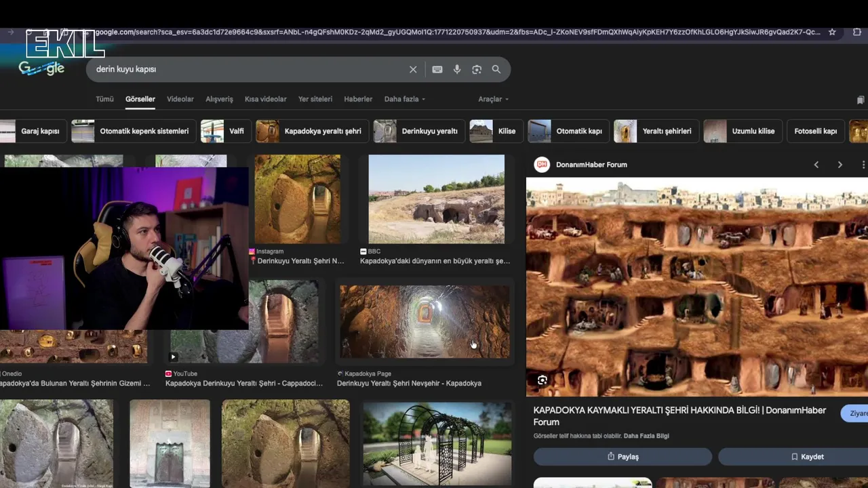Open more options menu in preview panel

click(x=863, y=165)
